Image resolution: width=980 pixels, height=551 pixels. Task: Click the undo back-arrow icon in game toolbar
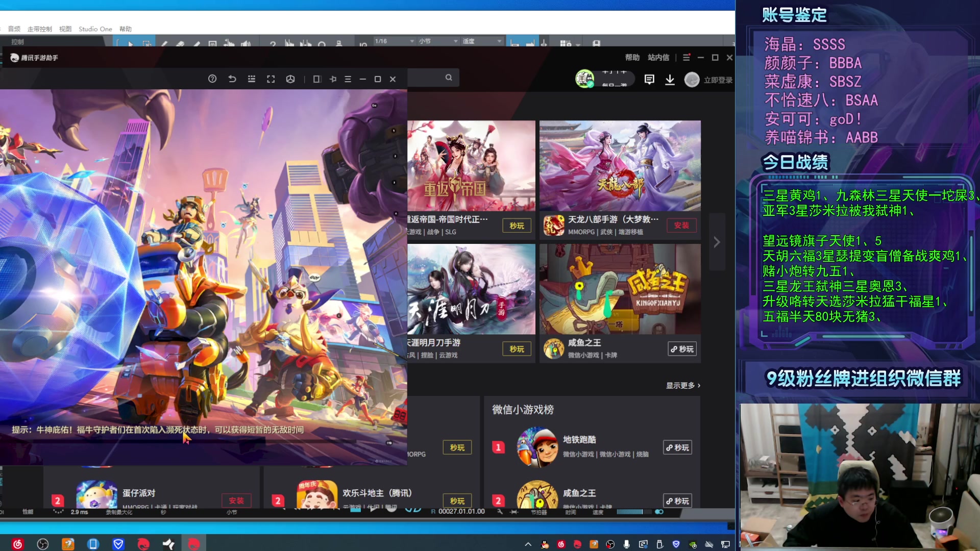tap(232, 79)
